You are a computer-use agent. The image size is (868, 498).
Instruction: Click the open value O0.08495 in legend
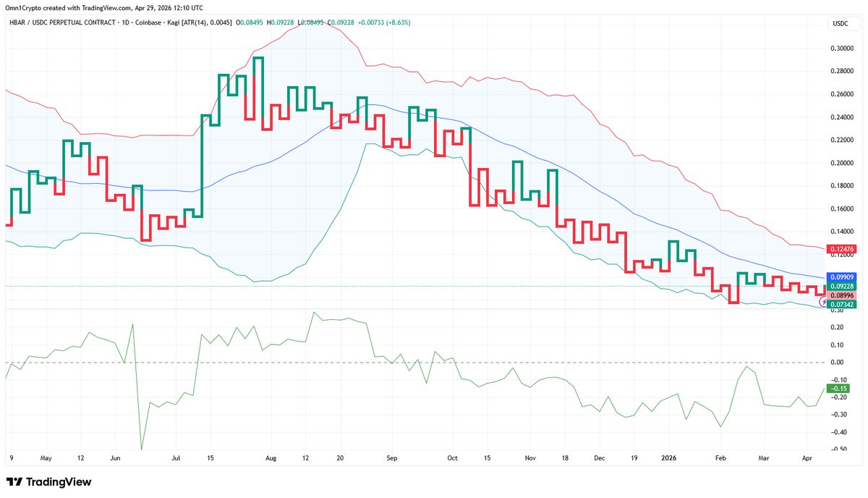click(x=250, y=22)
